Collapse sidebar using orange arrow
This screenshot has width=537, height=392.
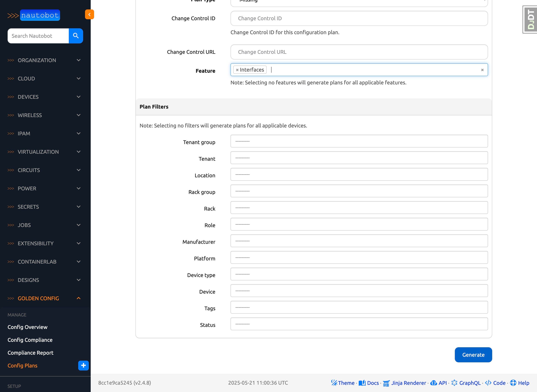[90, 15]
